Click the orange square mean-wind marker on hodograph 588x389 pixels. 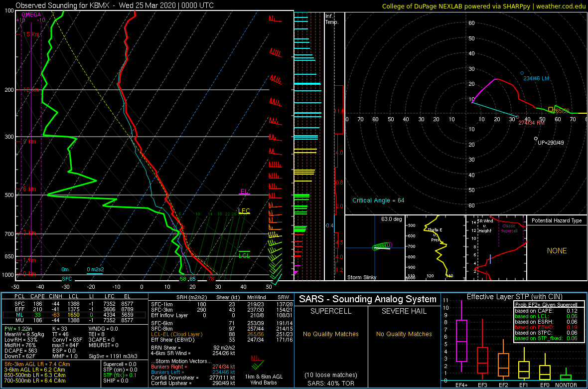pyautogui.click(x=551, y=109)
